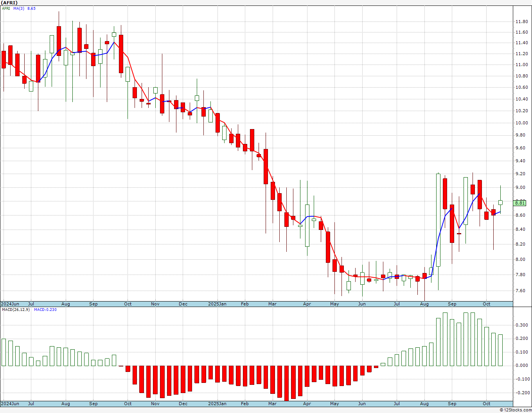The image size is (532, 413).
Task: Click 2025Jan on the MACD time axis
Action: tap(217, 404)
